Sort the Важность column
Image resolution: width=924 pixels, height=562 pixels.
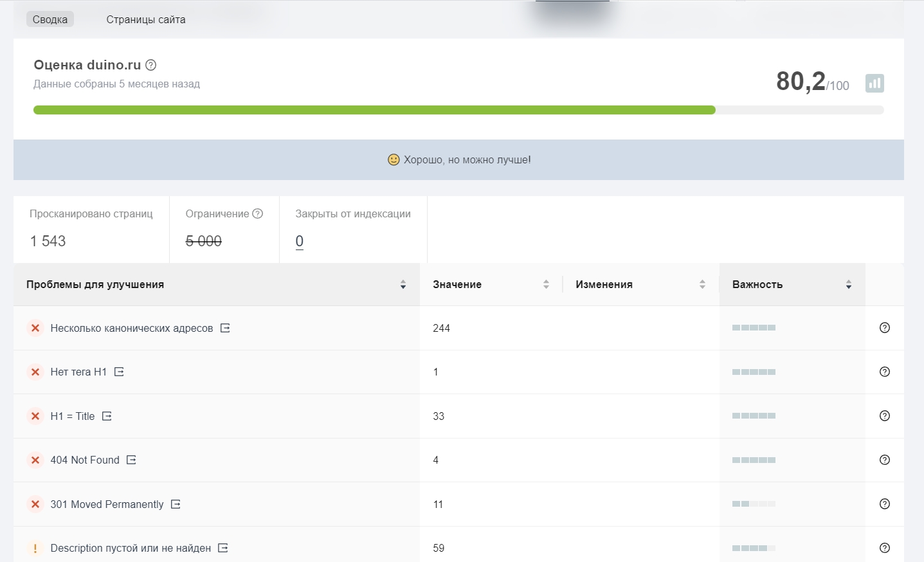click(x=849, y=284)
